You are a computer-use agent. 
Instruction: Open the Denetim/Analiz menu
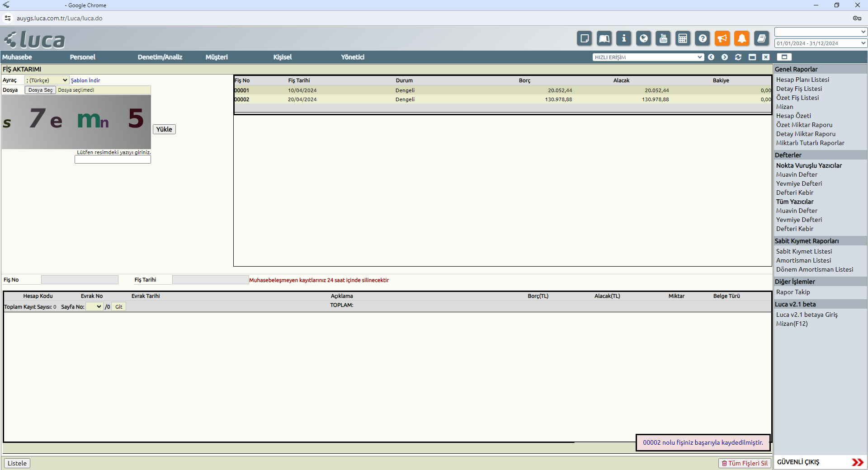pyautogui.click(x=160, y=57)
